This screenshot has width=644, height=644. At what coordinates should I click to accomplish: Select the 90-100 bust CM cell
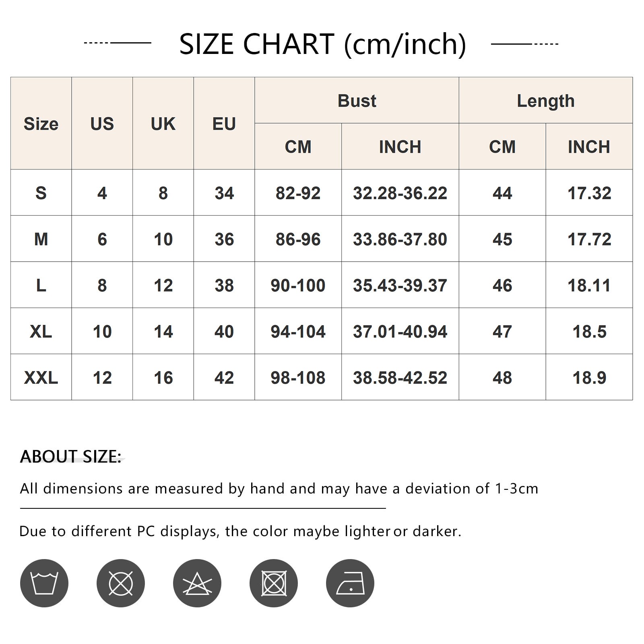298,285
